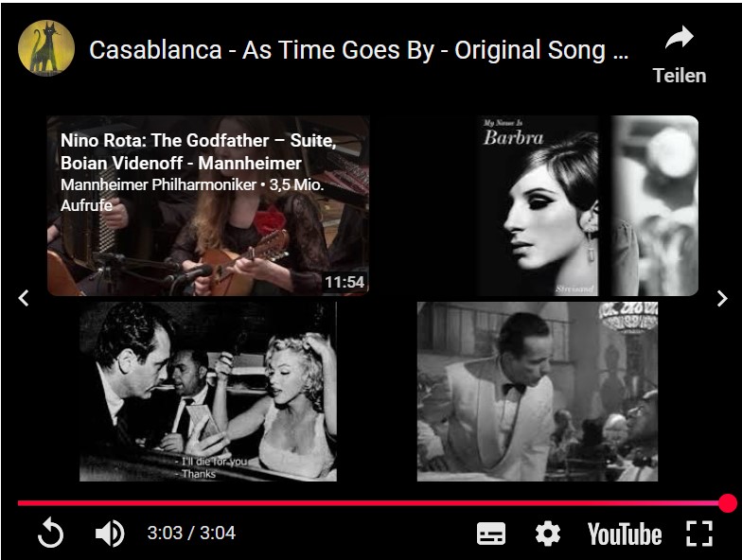Toggle the subtitles captions icon
The width and height of the screenshot is (742, 560).
point(490,534)
